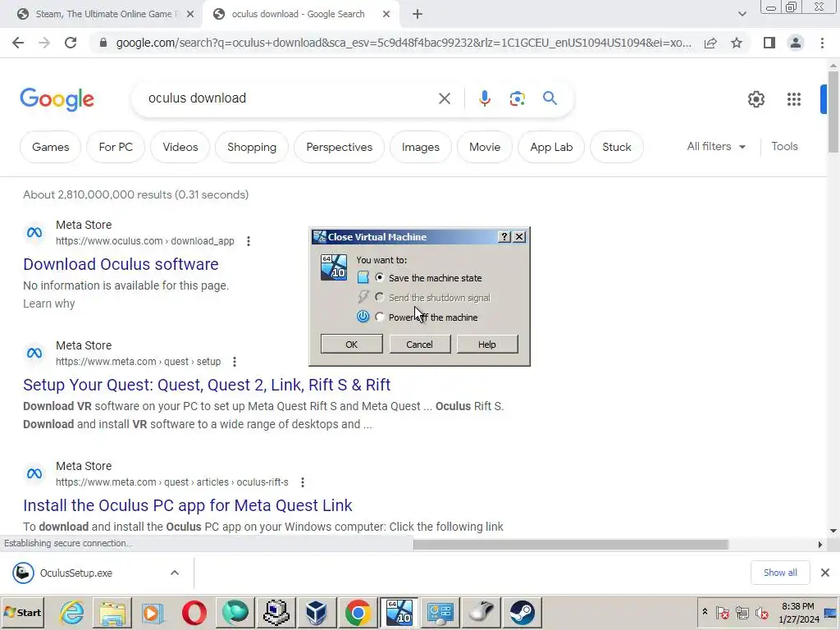Open the tab search dropdown arrow
The width and height of the screenshot is (840, 630).
tap(742, 14)
